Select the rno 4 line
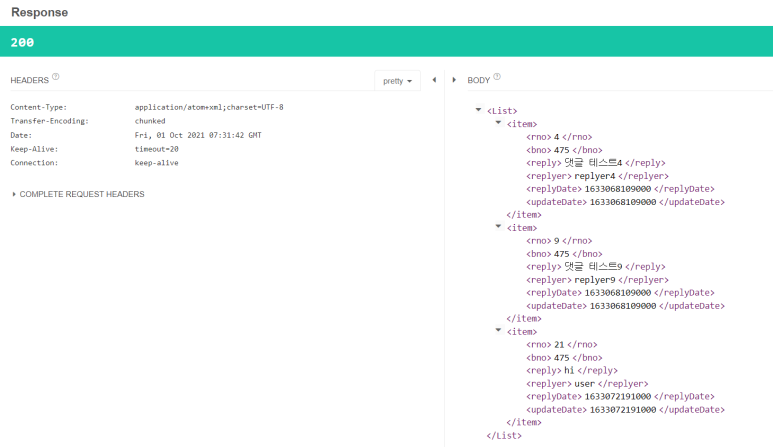 (x=559, y=137)
